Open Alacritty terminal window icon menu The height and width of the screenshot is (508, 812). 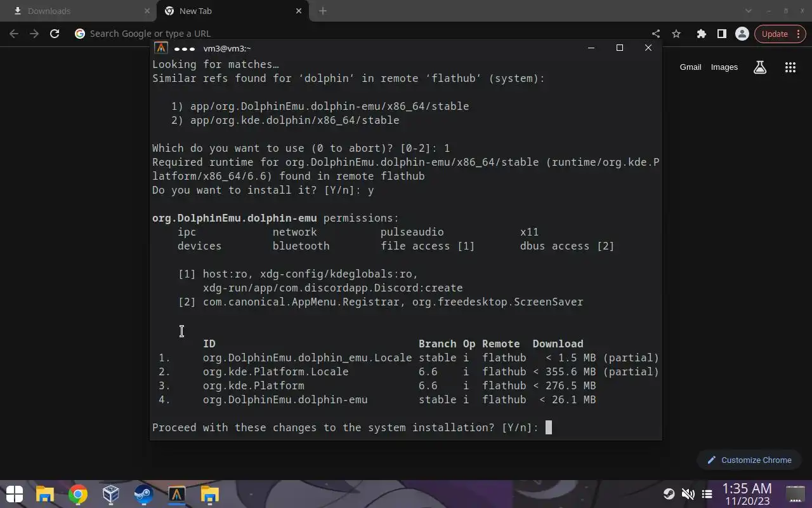point(161,48)
